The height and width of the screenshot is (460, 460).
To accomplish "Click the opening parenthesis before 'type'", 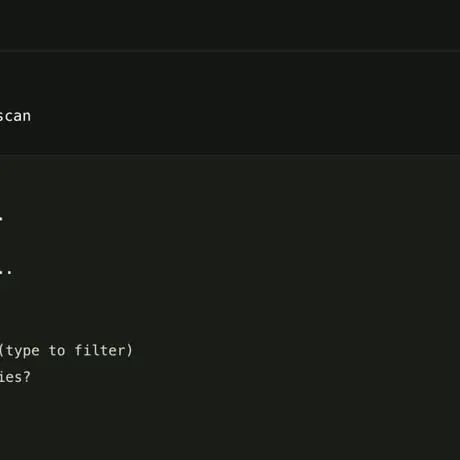I will (2, 351).
